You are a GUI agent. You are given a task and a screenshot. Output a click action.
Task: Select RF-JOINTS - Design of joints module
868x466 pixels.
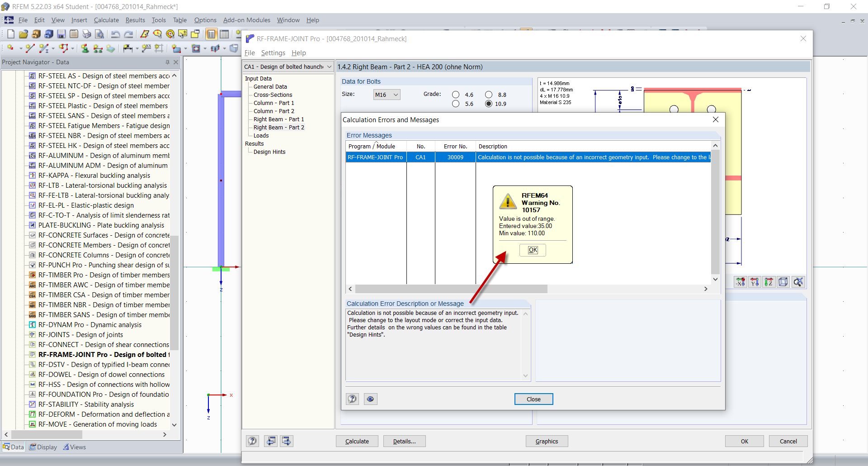pos(80,335)
